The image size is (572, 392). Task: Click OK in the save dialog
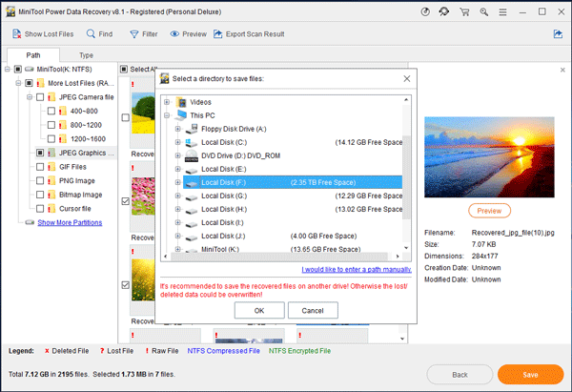click(259, 311)
